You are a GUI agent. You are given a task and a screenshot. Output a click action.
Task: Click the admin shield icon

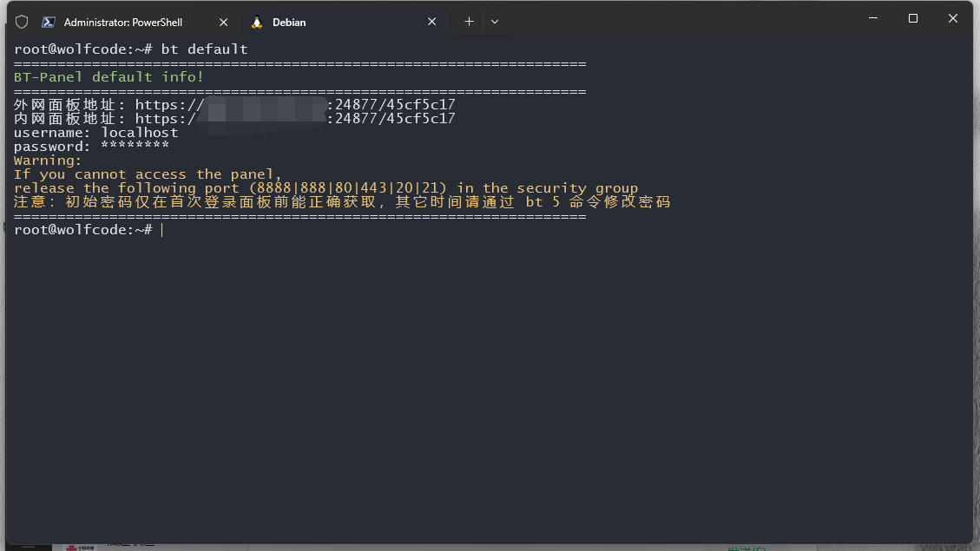[x=22, y=22]
